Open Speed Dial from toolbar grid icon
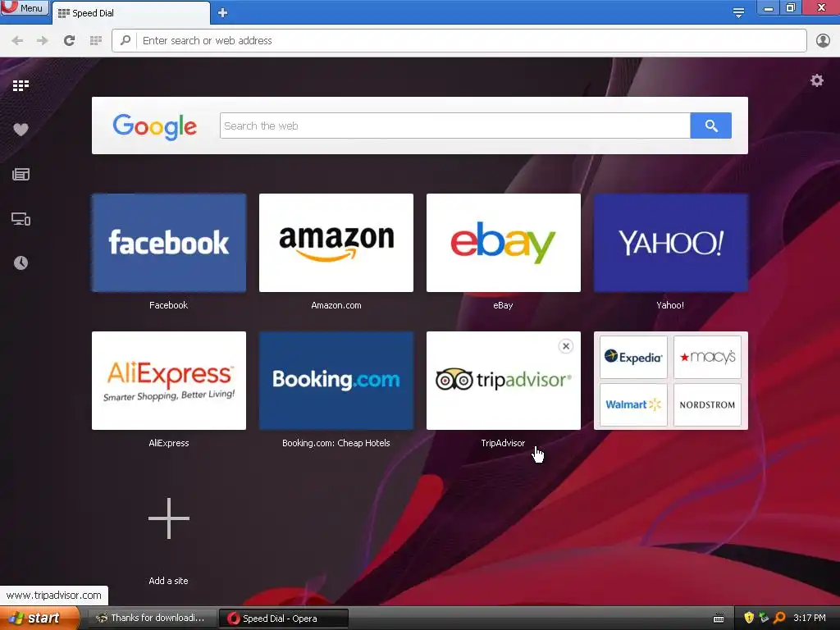Image resolution: width=840 pixels, height=630 pixels. 96,41
